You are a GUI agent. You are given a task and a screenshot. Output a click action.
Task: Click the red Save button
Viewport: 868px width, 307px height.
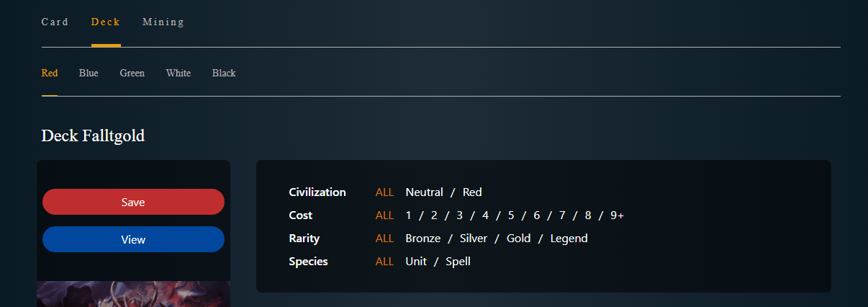coord(133,202)
